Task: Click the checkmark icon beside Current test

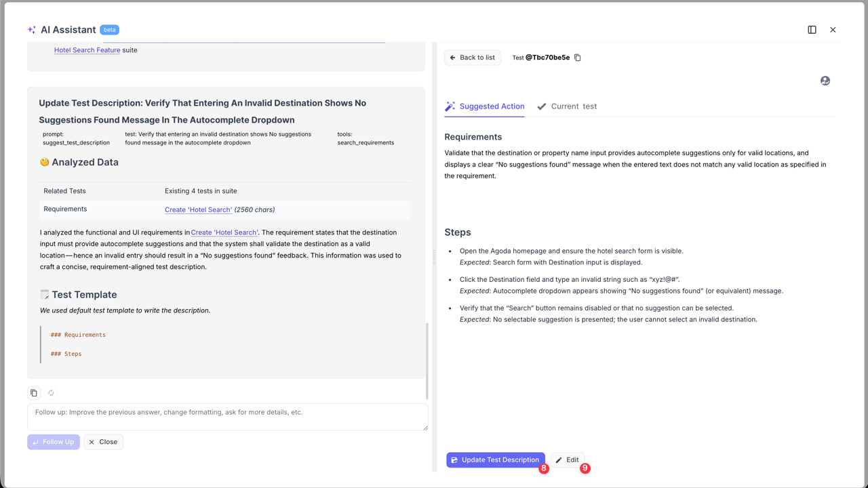Action: 541,106
